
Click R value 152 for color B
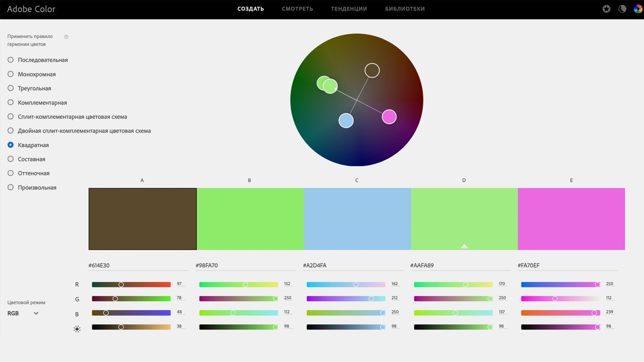287,284
